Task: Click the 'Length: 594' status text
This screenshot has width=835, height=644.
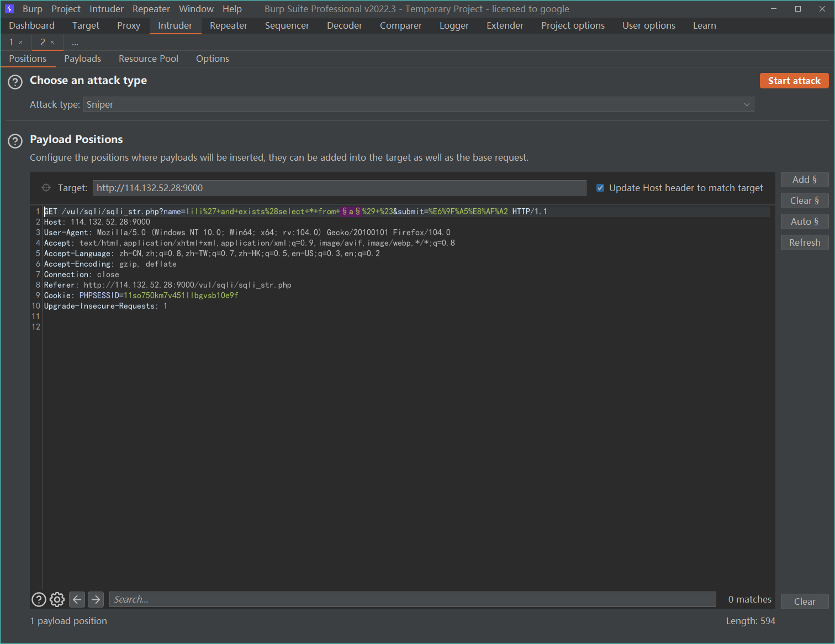Action: click(751, 621)
